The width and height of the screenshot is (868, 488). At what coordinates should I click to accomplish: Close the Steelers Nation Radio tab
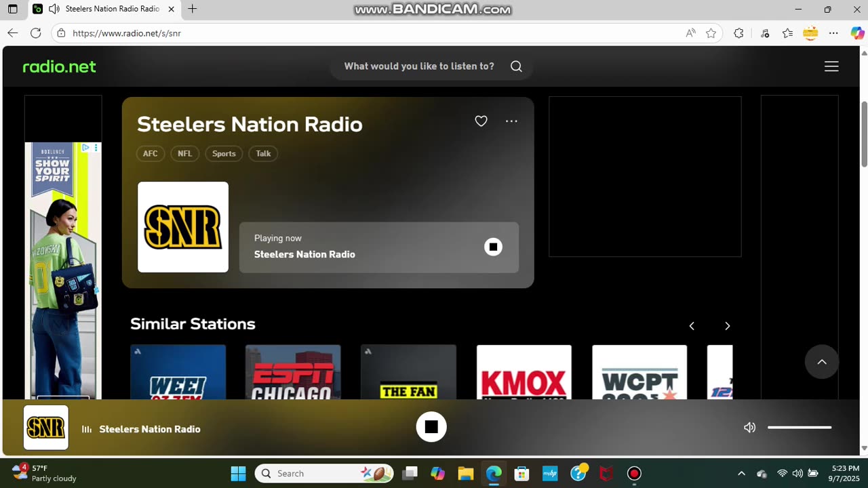(171, 9)
